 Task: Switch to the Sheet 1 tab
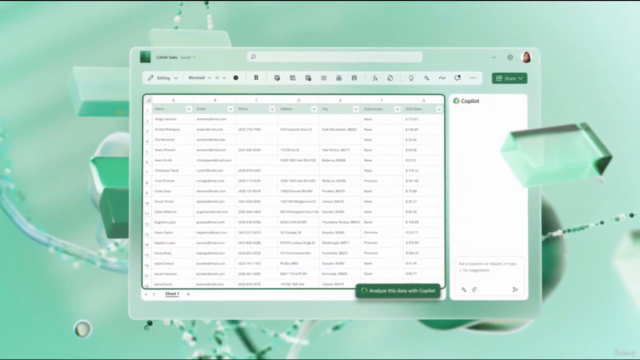point(172,294)
